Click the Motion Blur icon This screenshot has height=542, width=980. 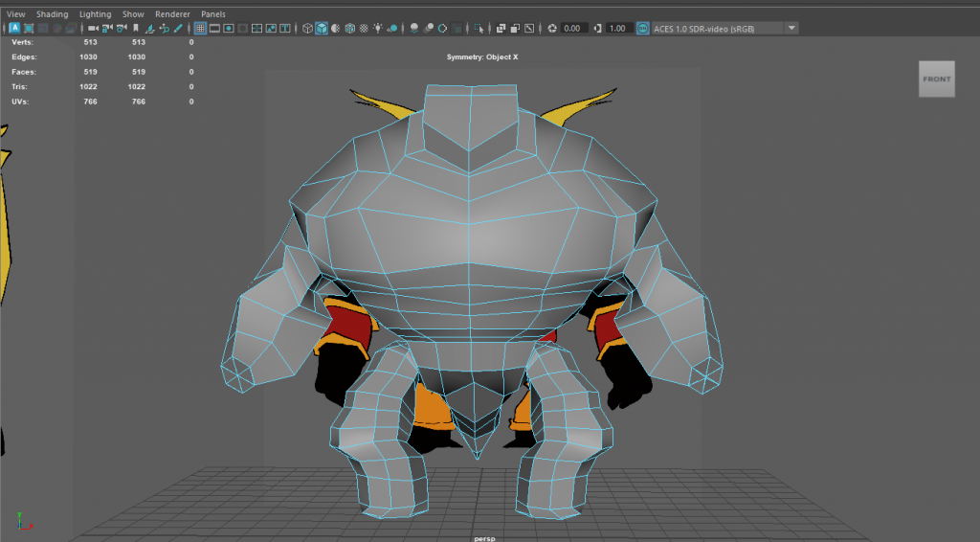(429, 28)
